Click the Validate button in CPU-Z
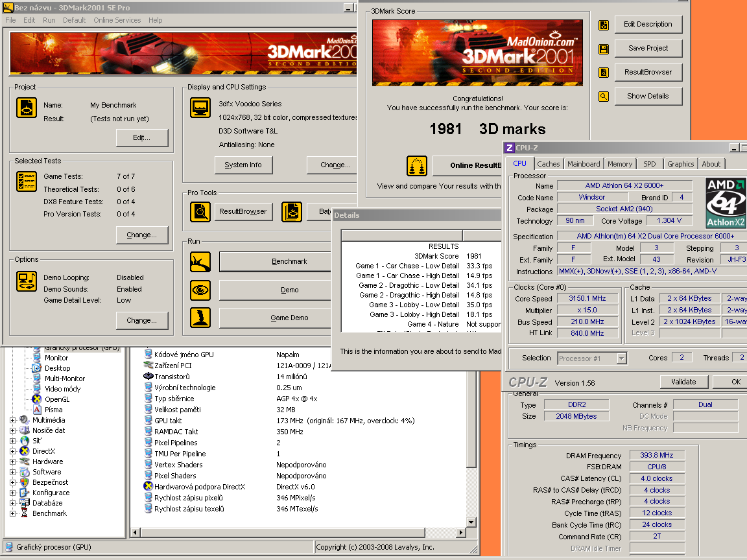The image size is (747, 560). [683, 382]
